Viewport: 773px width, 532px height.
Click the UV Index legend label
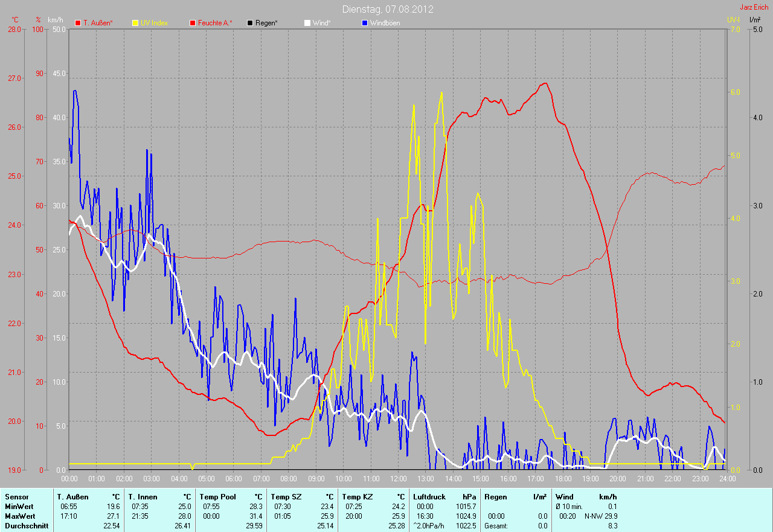pyautogui.click(x=154, y=23)
